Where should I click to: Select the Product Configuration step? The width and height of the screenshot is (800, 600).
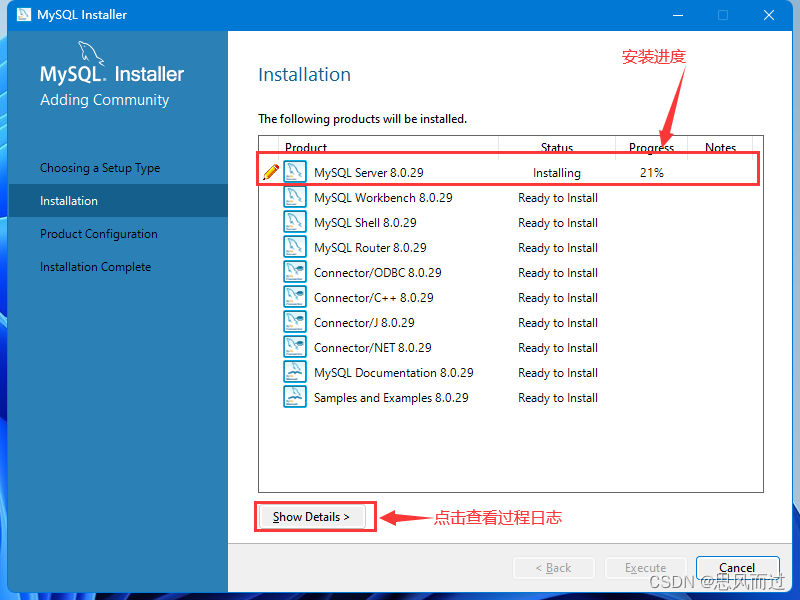[x=99, y=234]
